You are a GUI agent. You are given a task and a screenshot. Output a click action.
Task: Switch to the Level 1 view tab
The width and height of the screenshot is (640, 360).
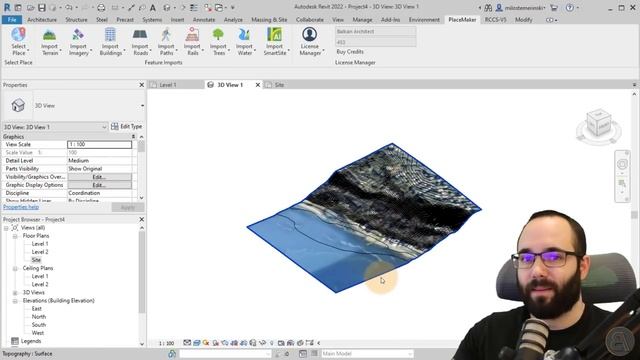pyautogui.click(x=168, y=85)
